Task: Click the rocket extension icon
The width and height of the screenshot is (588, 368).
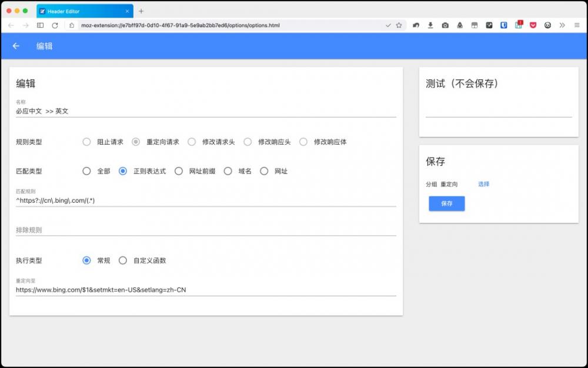Action: [460, 25]
